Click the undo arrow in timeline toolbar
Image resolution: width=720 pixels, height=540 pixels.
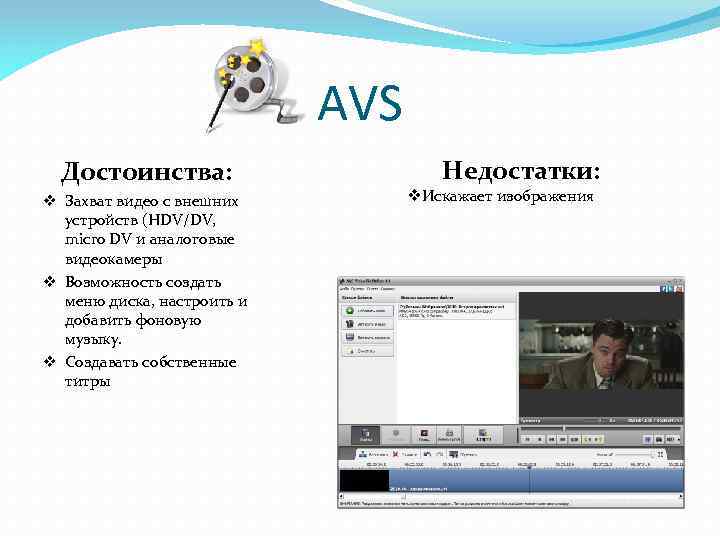pyautogui.click(x=428, y=454)
